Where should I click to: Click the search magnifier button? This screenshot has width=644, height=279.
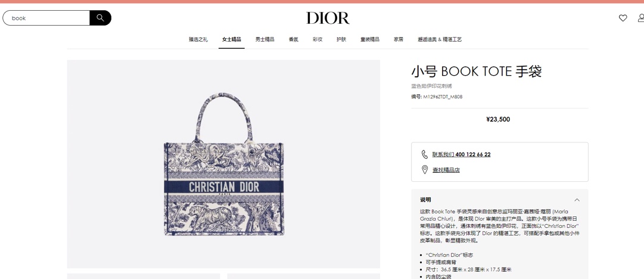100,18
